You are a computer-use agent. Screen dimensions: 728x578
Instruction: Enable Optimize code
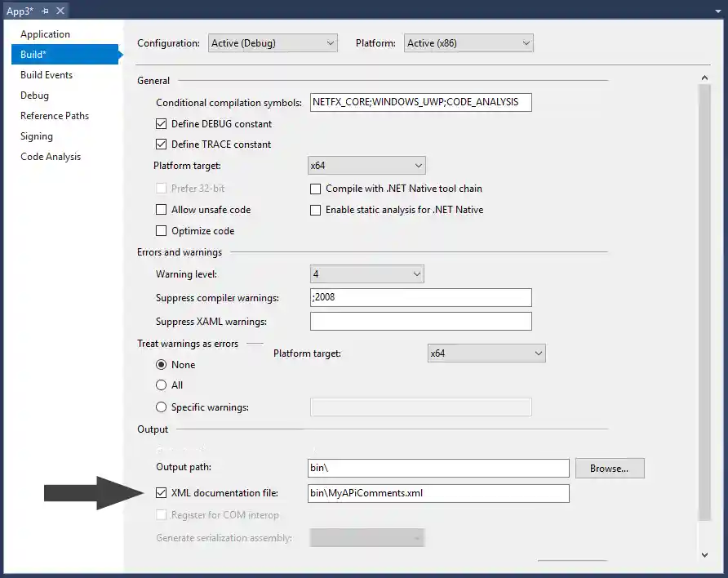pyautogui.click(x=160, y=230)
